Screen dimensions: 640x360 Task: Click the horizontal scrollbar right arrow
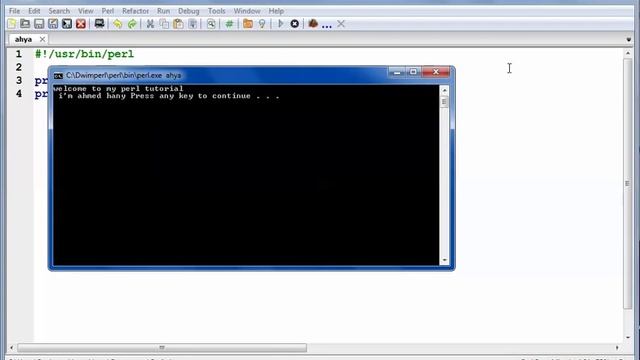pyautogui.click(x=617, y=348)
